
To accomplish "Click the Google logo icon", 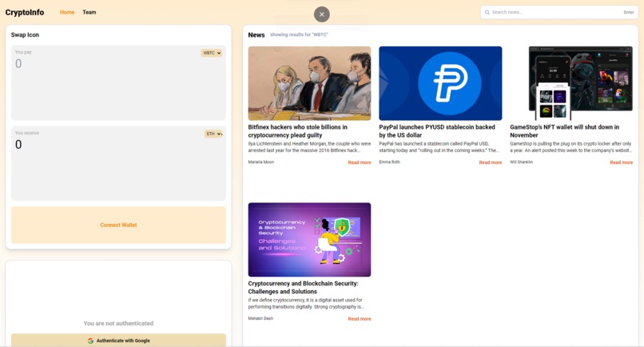I will pyautogui.click(x=90, y=341).
